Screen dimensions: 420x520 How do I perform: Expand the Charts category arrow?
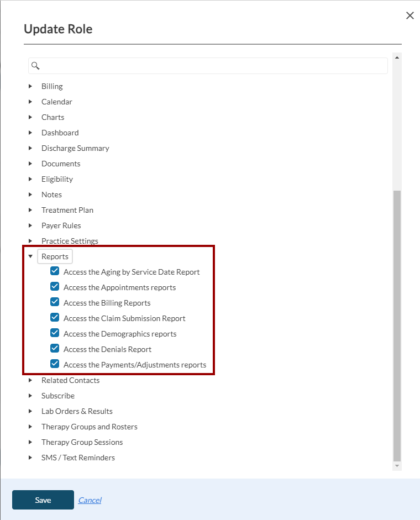click(x=30, y=117)
